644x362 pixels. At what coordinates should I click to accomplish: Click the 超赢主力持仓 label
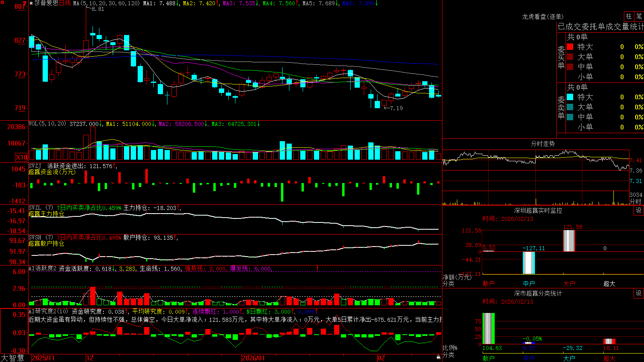(x=46, y=214)
